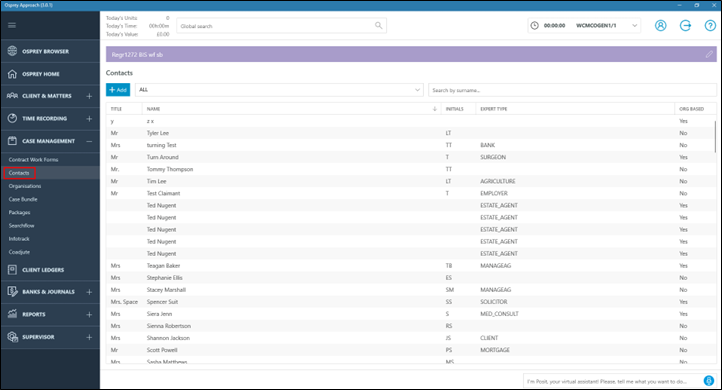Click the logout arrow icon

click(686, 26)
